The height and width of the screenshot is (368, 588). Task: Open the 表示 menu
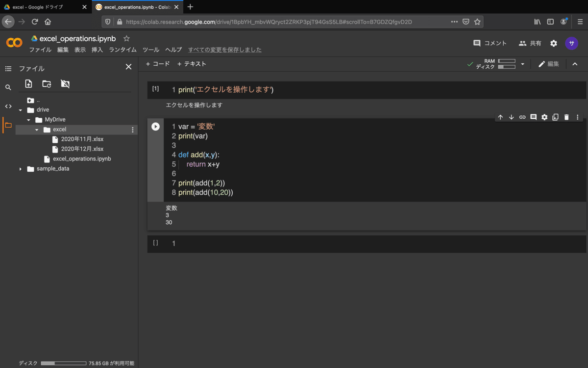(x=80, y=50)
